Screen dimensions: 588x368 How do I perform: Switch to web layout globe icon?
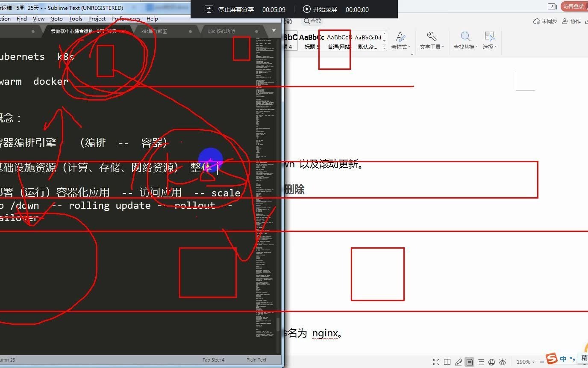coord(491,362)
